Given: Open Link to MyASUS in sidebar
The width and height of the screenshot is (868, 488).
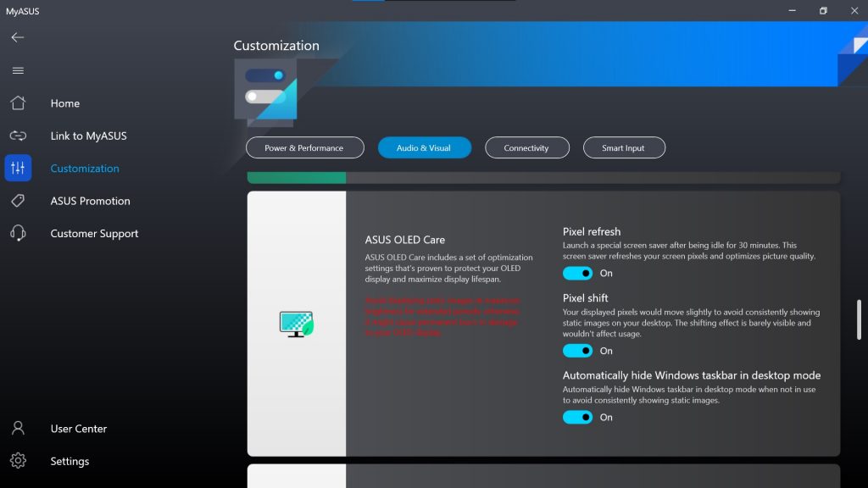Looking at the screenshot, I should point(88,136).
